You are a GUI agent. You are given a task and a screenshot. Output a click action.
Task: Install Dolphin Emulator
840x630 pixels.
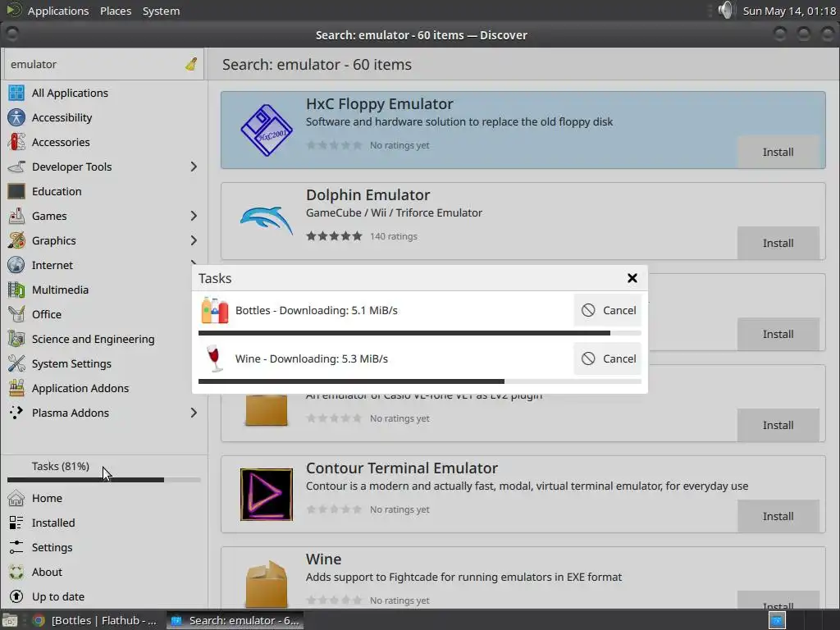(778, 243)
